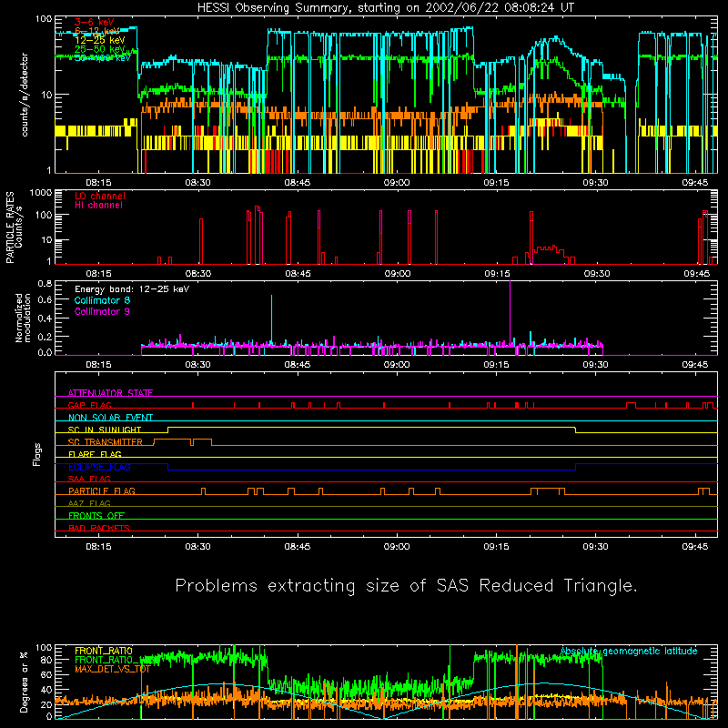Click the 0.8 tick on the modulation axis
The height and width of the screenshot is (728, 728).
click(x=45, y=283)
